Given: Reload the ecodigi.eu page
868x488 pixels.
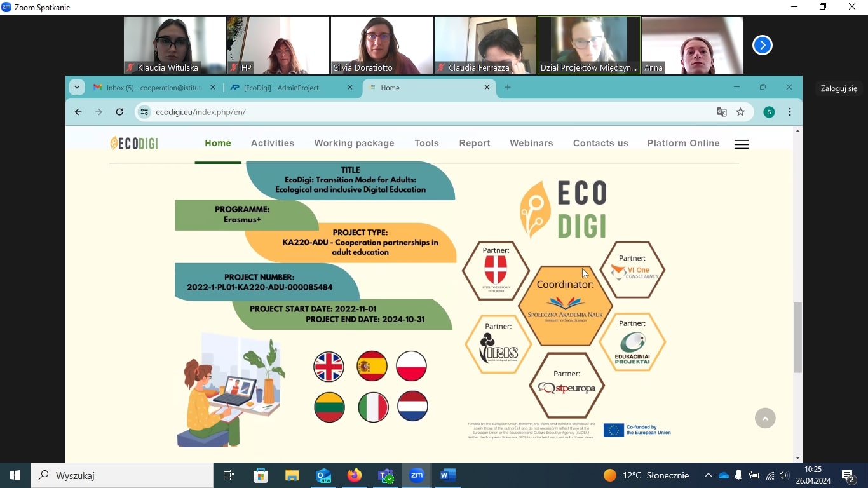Looking at the screenshot, I should click(x=119, y=112).
